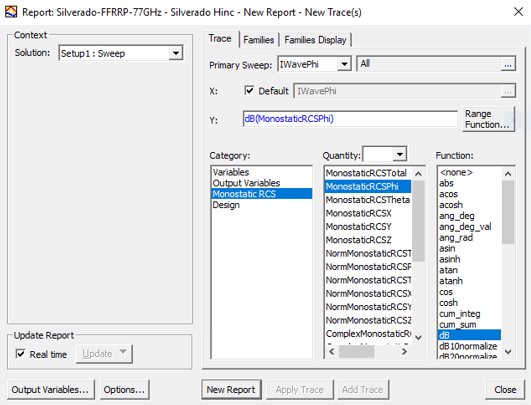
Task: Select ang_rad function
Action: (469, 237)
